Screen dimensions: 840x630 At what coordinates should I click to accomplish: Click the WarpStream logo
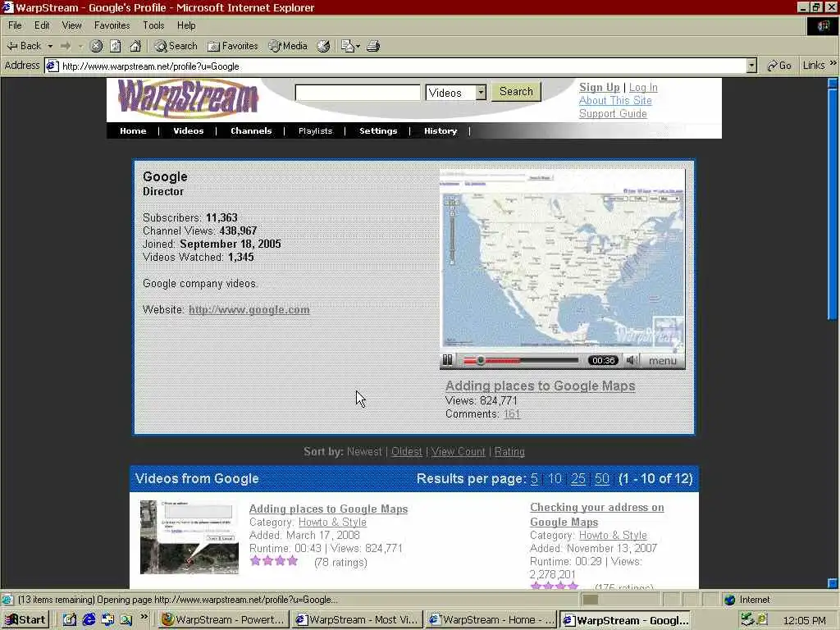188,98
